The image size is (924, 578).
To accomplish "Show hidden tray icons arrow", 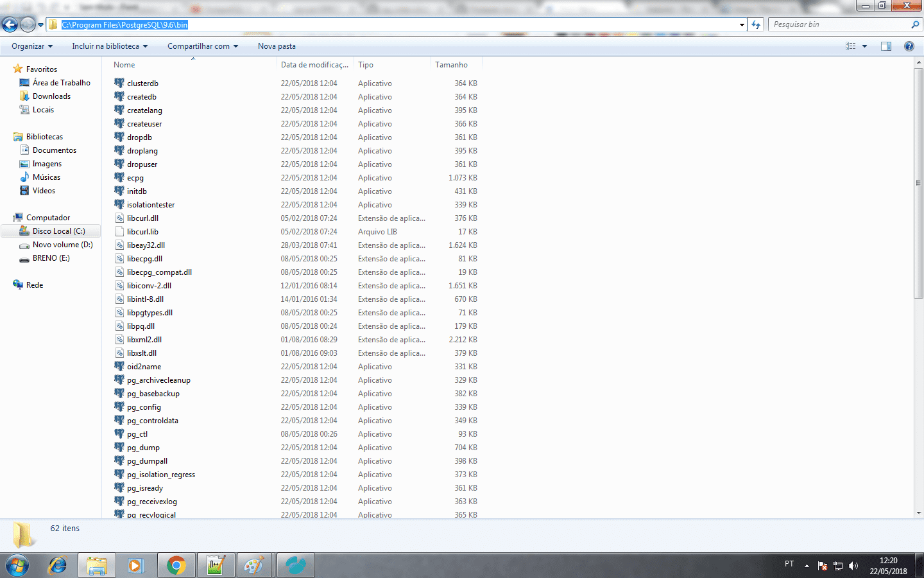I will point(807,566).
